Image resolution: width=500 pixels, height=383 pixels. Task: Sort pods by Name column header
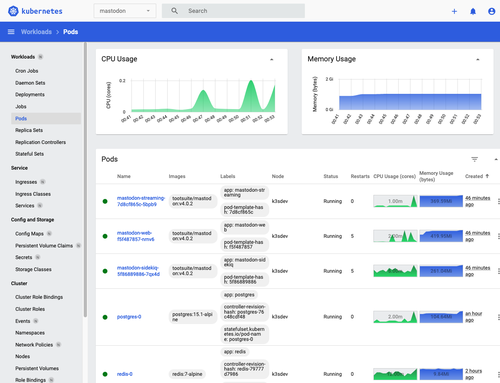tap(124, 176)
